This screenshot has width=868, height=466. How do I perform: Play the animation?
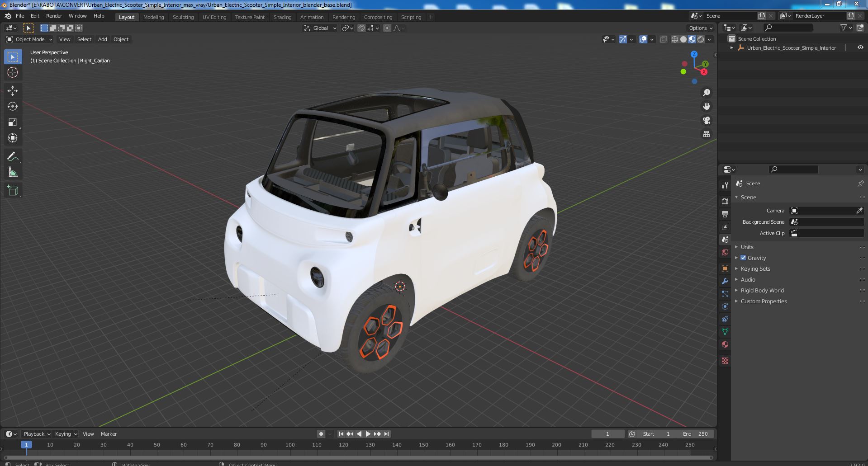tap(368, 434)
